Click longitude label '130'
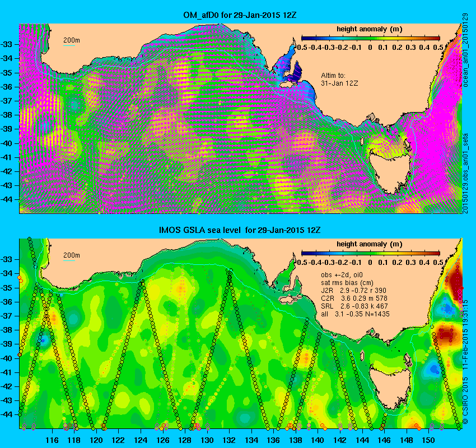Screen dimensions: 476x448 [x=207, y=440]
